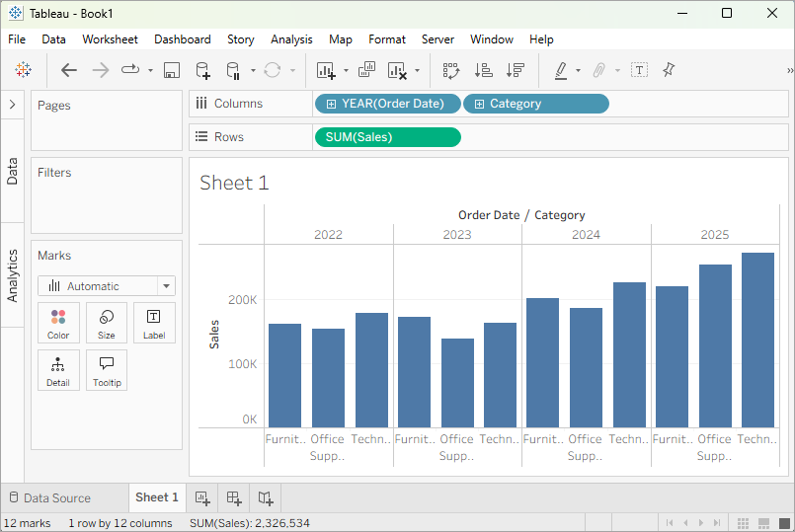Open the Color button in Marks card
This screenshot has width=795, height=532.
click(58, 323)
